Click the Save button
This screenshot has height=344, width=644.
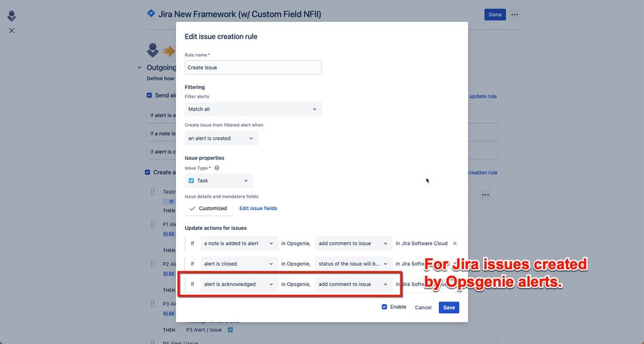coord(449,307)
